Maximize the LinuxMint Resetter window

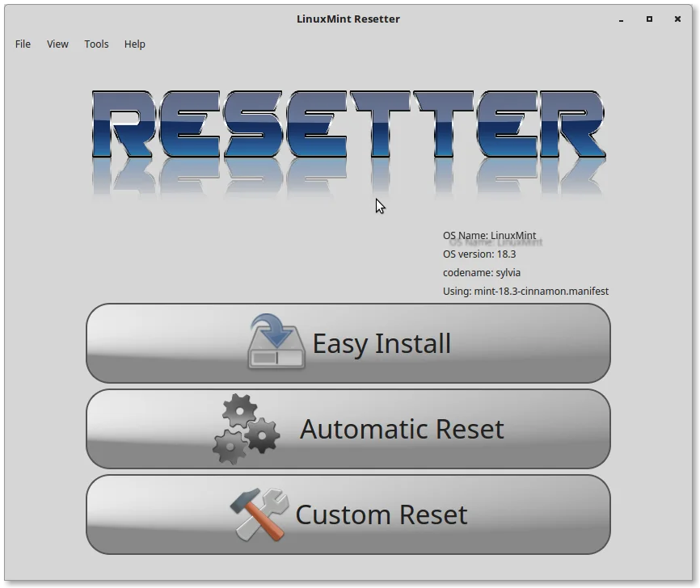(649, 19)
